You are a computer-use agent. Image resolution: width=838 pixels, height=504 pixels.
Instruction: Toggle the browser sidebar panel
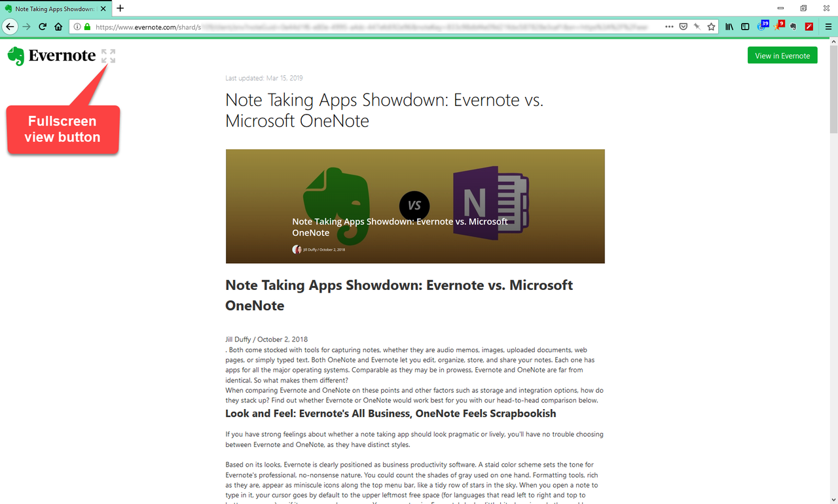click(x=745, y=27)
